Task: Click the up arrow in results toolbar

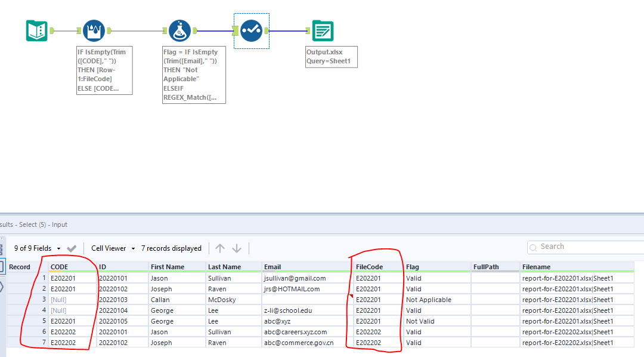Action: [x=220, y=248]
